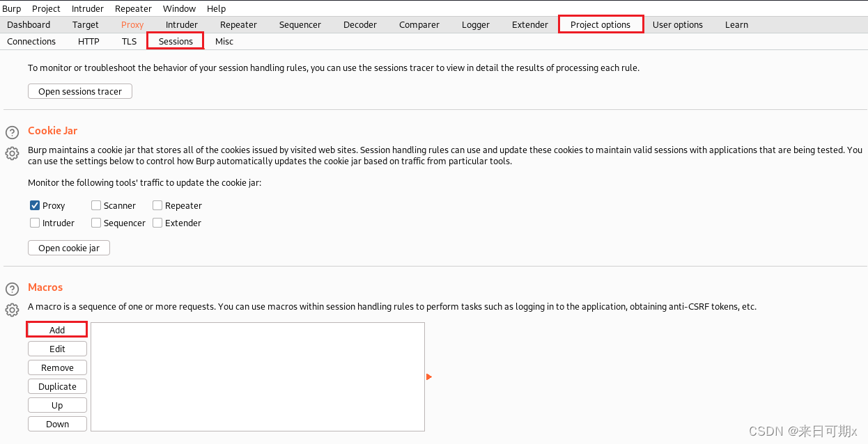The height and width of the screenshot is (444, 868).
Task: Open Macros settings gear icon
Action: pyautogui.click(x=12, y=310)
